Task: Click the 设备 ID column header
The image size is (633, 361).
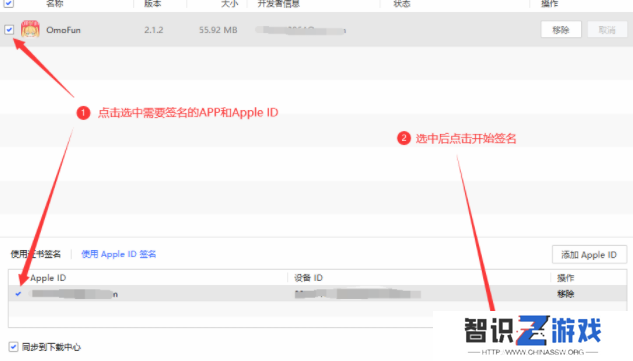Action: click(308, 278)
